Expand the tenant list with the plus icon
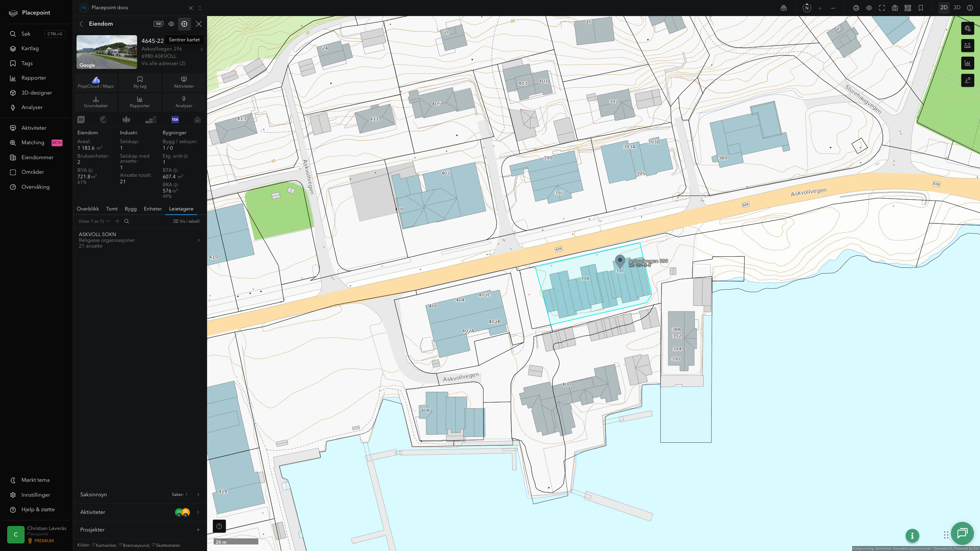 point(118,221)
